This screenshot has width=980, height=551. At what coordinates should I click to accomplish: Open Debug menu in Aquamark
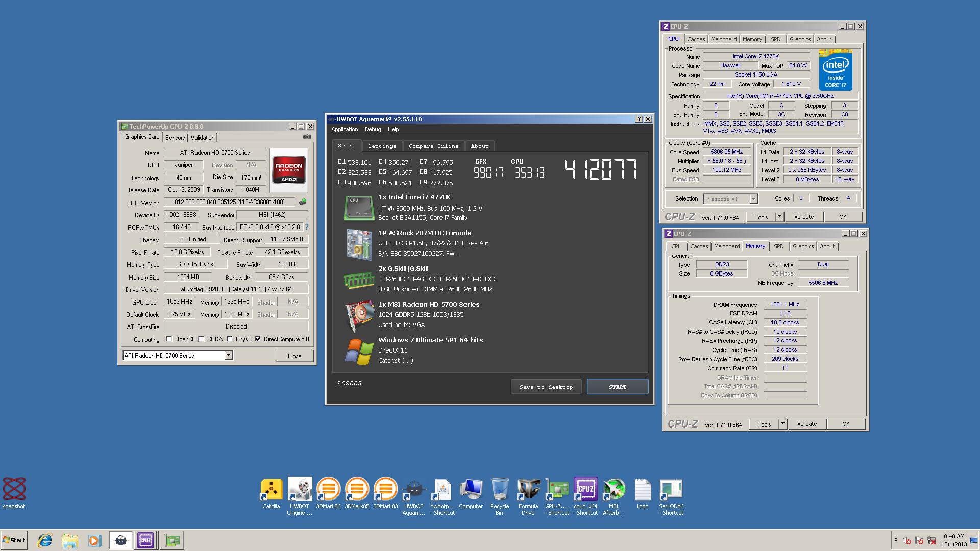[x=373, y=130]
